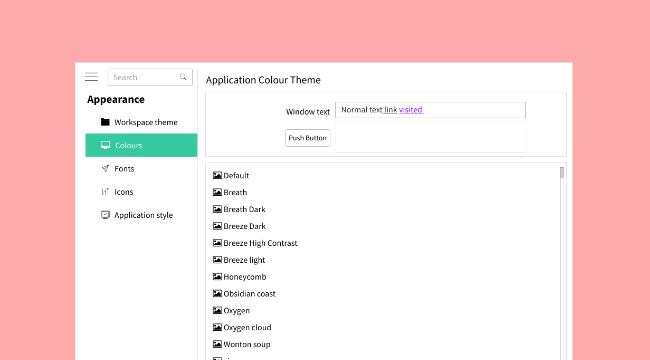Pick the 'Honeycomb' scheme
Viewport: 650px width, 360px height.
click(x=245, y=277)
